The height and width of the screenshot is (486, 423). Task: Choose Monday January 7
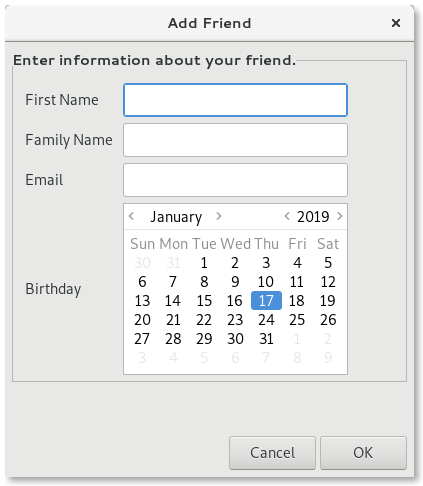click(x=173, y=282)
